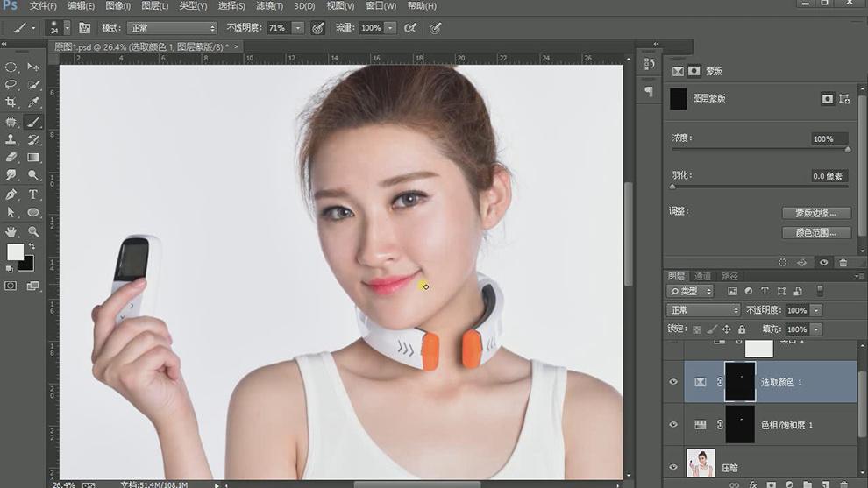Activate the Hand tool
868x488 pixels.
tap(11, 231)
